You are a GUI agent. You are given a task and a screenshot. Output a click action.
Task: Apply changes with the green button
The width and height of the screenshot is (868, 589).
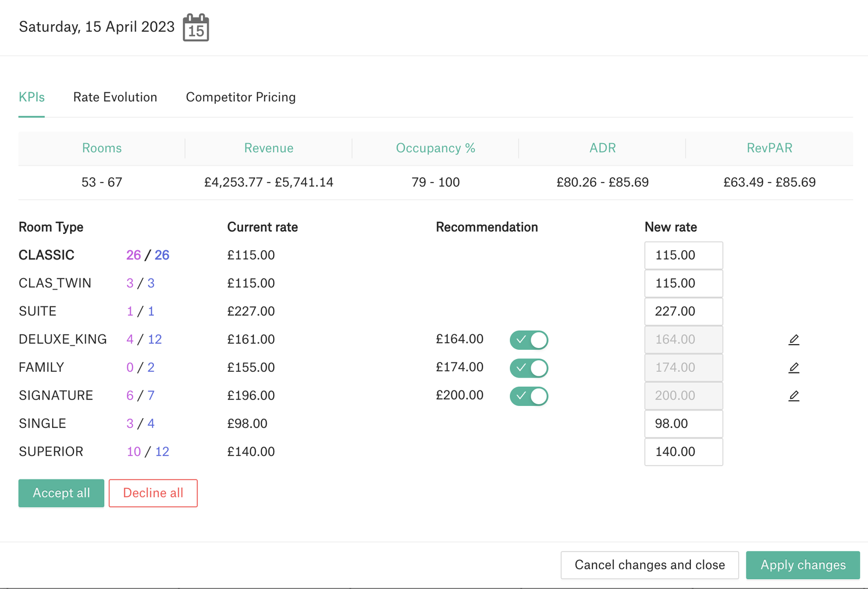[x=803, y=565]
